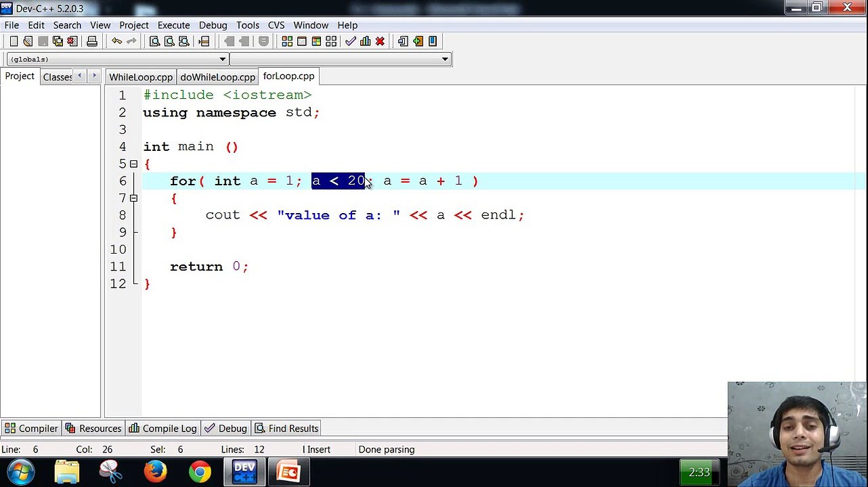
Task: Open the Debug menu in menu bar
Action: 213,25
